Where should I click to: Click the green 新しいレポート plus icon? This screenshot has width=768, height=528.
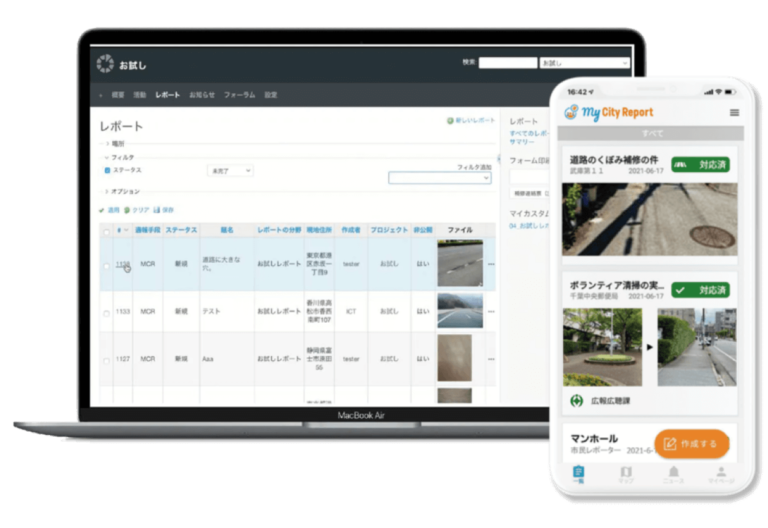pyautogui.click(x=450, y=120)
